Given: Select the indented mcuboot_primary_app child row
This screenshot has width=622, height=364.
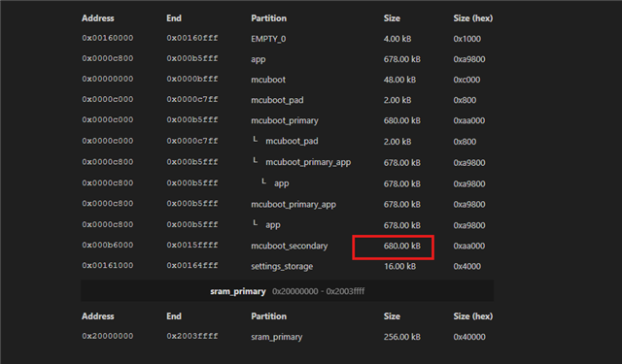Looking at the screenshot, I should (308, 162).
